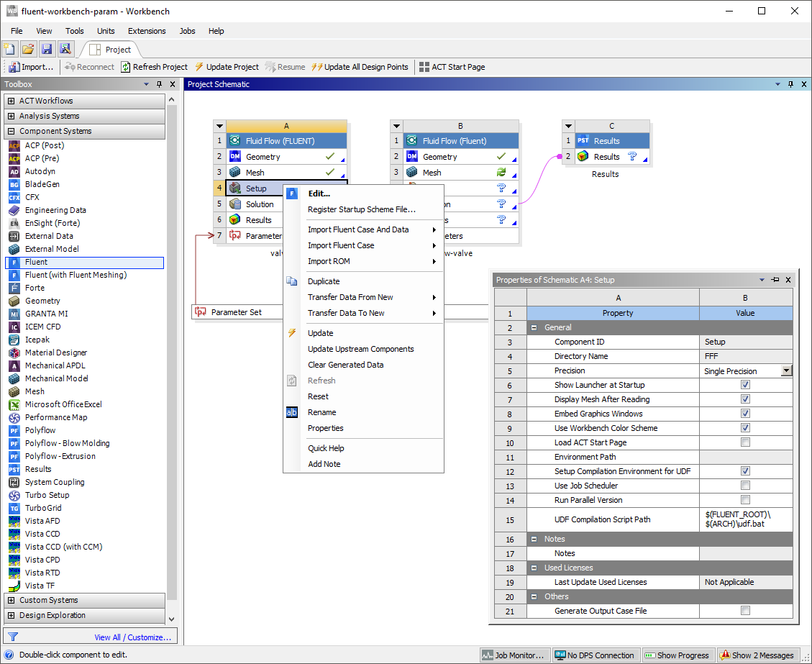
Task: Click Results cell of system C
Action: coord(612,156)
